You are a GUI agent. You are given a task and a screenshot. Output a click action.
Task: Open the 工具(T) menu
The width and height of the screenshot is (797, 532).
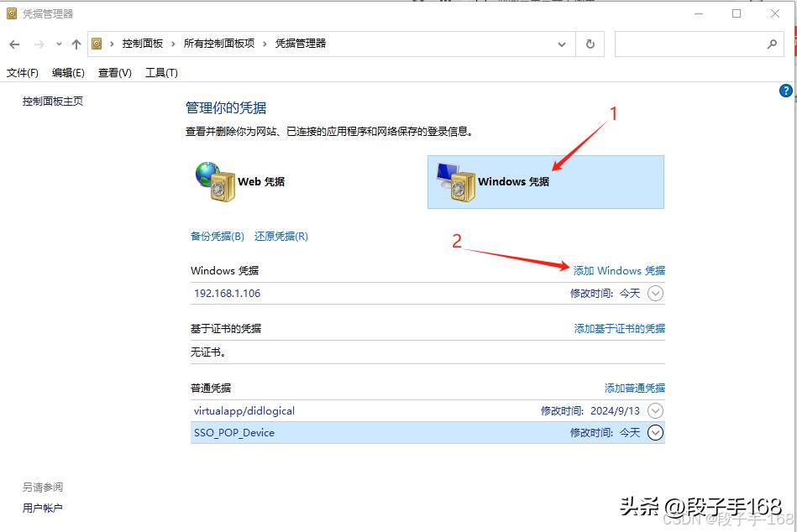coord(161,73)
